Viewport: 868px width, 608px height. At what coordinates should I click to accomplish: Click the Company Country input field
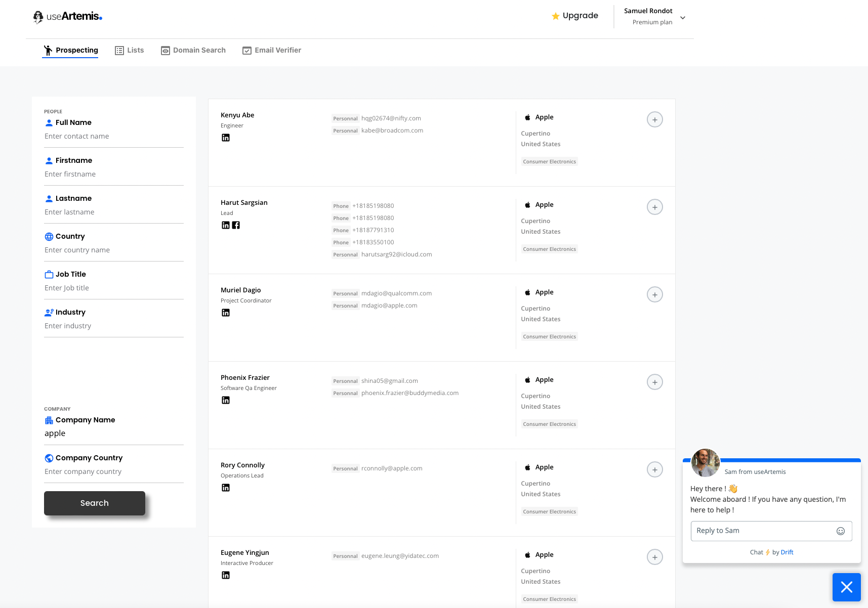pyautogui.click(x=114, y=471)
